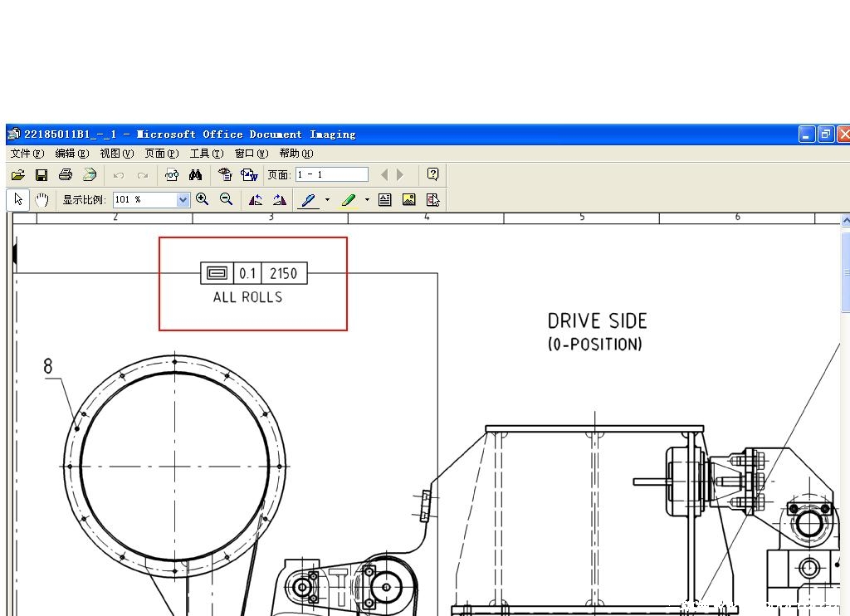Click the 0.1 value in the tolerance frame
The height and width of the screenshot is (616, 850).
[x=247, y=273]
